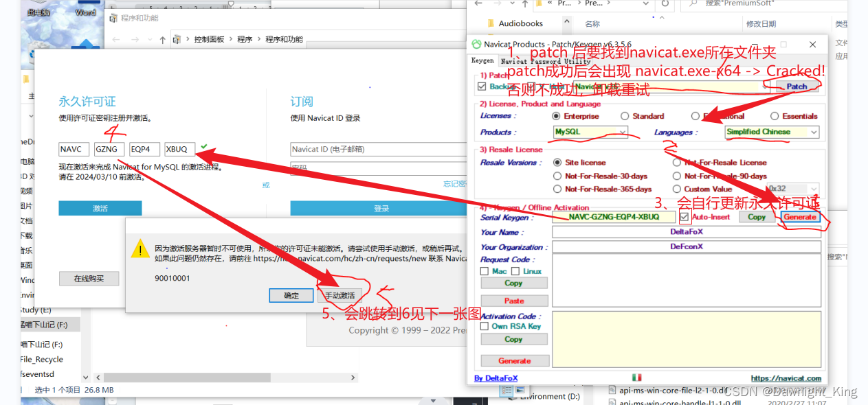
Task: Click inside the Request Code text area
Action: tap(687, 281)
